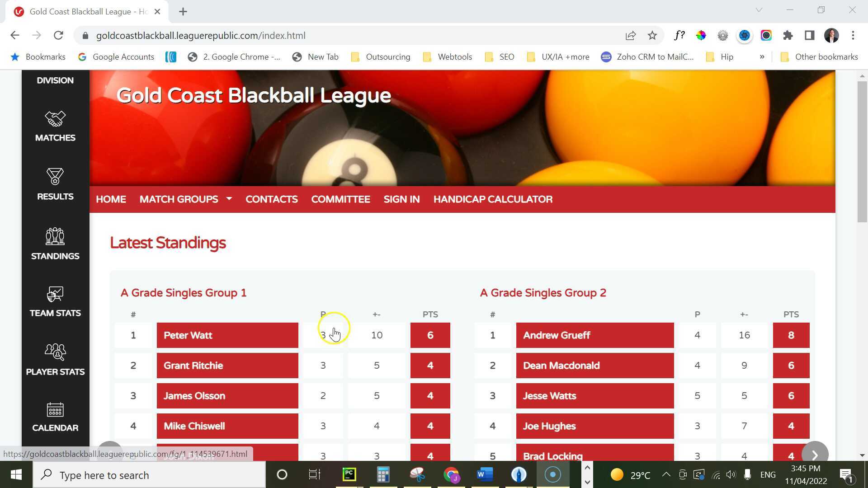Launch Word from the taskbar
This screenshot has width=868, height=488.
coord(484,474)
